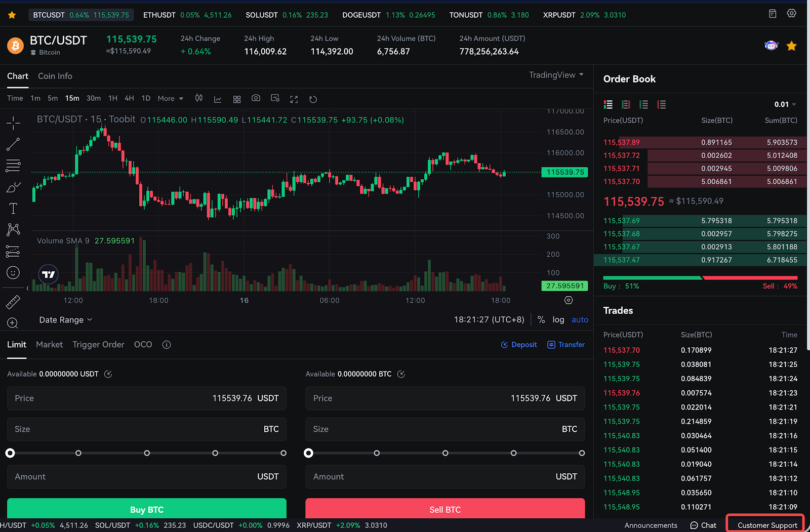
Task: Open the TradingView chart source dropdown
Action: point(556,75)
